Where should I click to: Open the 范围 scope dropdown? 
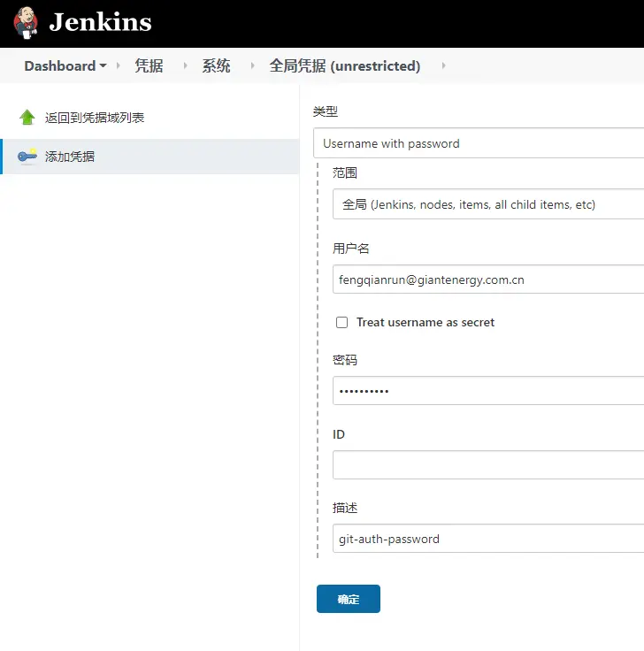coord(487,204)
